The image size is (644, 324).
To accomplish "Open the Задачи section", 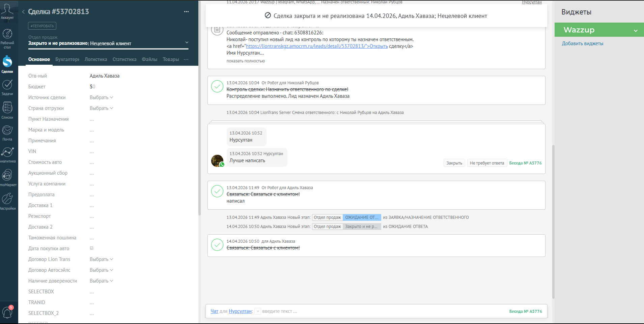I will tap(7, 87).
